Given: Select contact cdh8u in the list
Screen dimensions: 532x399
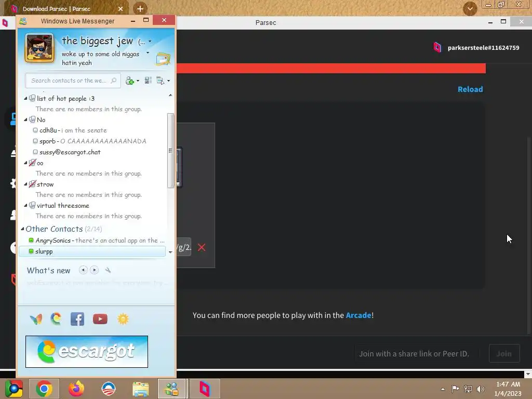Looking at the screenshot, I should pos(92,130).
